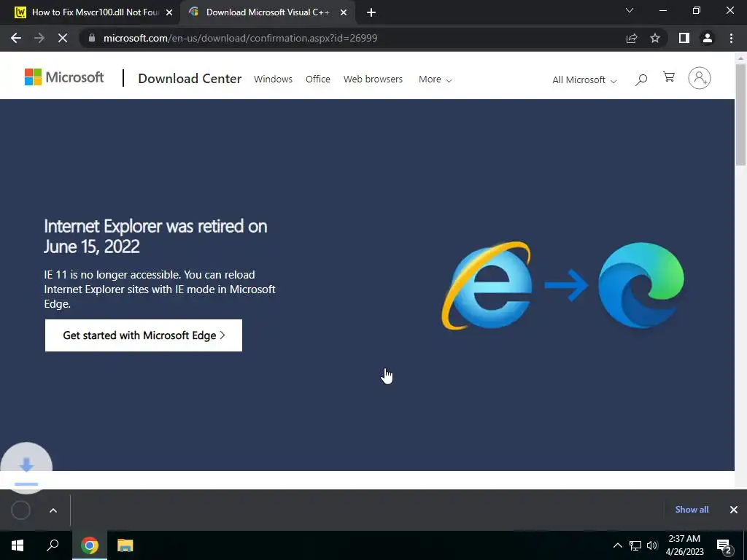Click the pending download item circle
Screen dimensions: 747x560
[x=21, y=510]
